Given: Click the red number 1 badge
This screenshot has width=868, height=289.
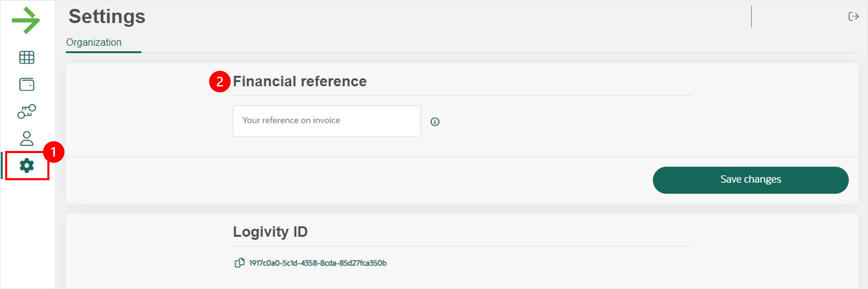Looking at the screenshot, I should 54,152.
